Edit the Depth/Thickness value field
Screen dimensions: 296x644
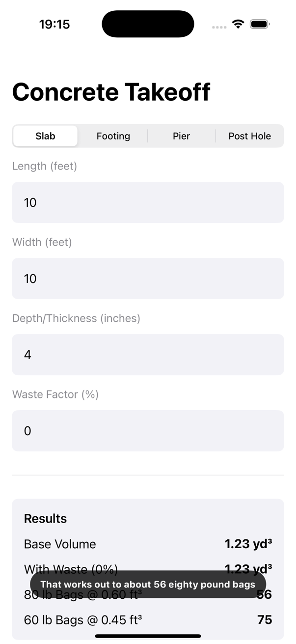point(148,355)
